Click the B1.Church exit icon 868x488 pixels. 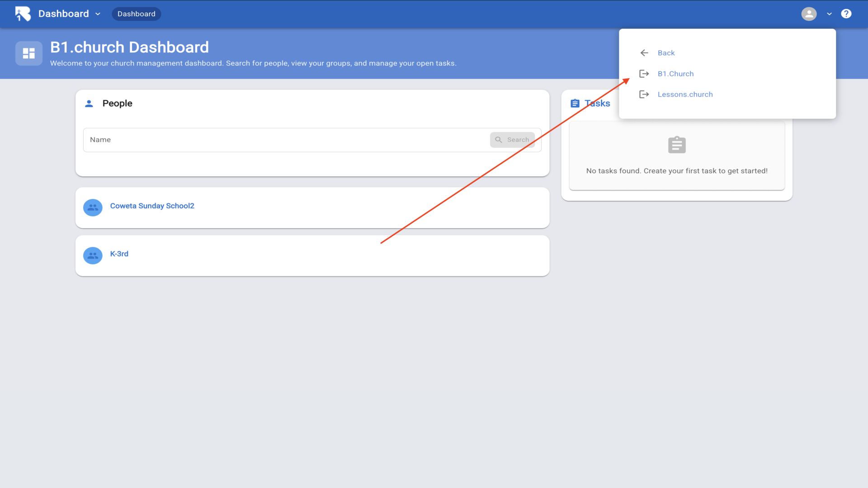[644, 74]
